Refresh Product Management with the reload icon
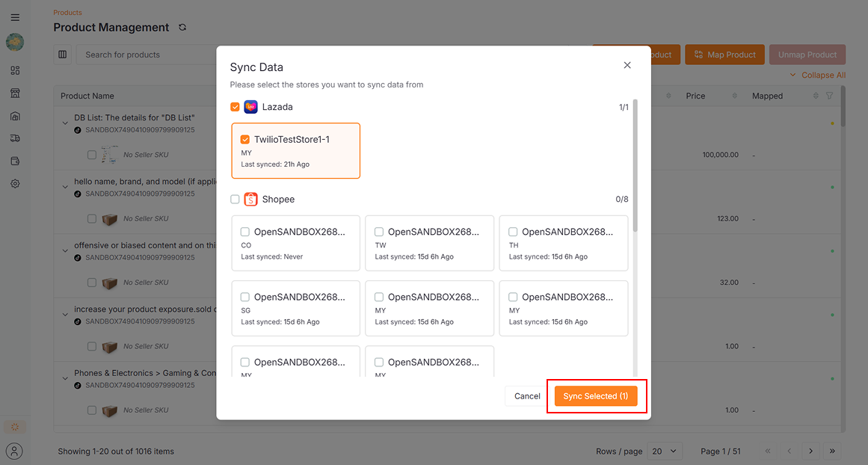This screenshot has width=868, height=465. click(182, 27)
